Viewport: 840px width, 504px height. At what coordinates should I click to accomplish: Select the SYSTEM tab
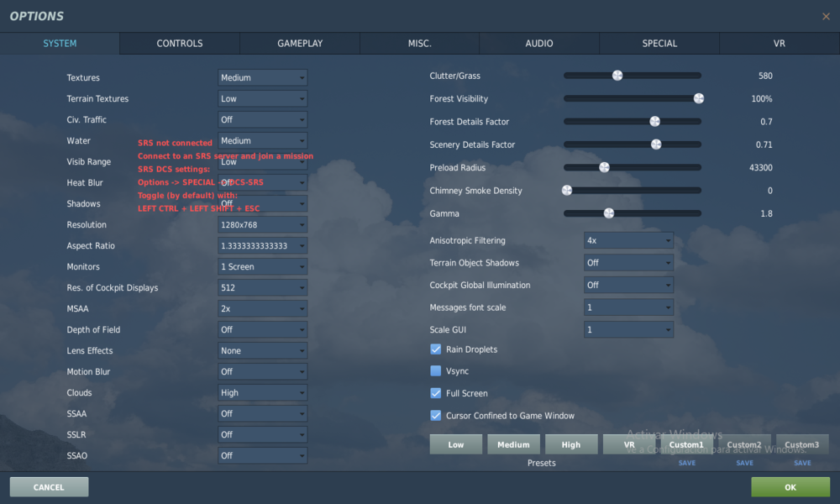[x=60, y=44]
